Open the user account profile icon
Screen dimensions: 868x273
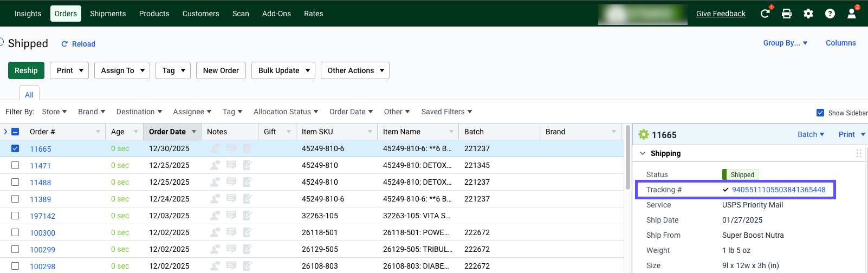(x=852, y=14)
